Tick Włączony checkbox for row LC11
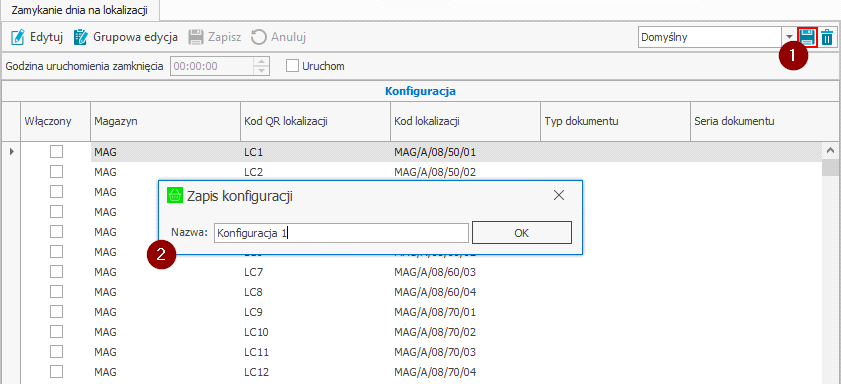 [56, 352]
